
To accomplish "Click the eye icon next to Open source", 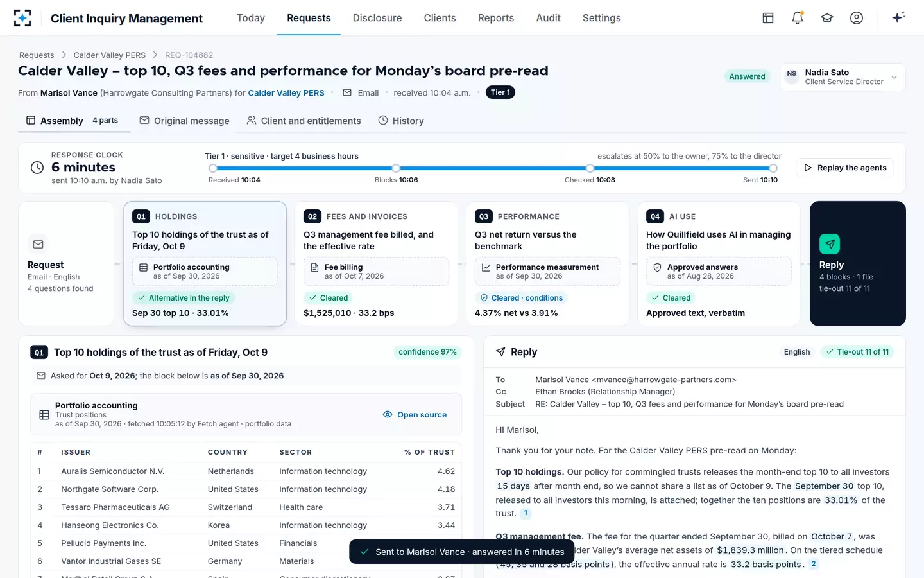I will (x=388, y=414).
